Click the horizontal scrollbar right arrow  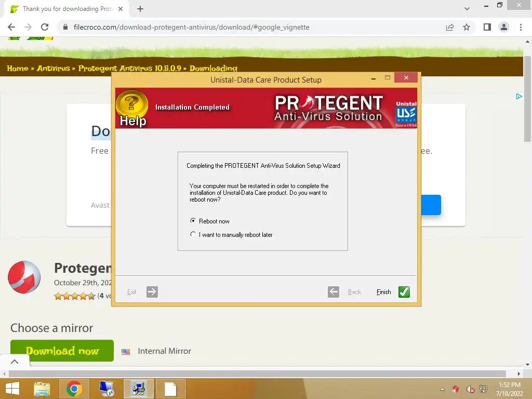coord(519,374)
